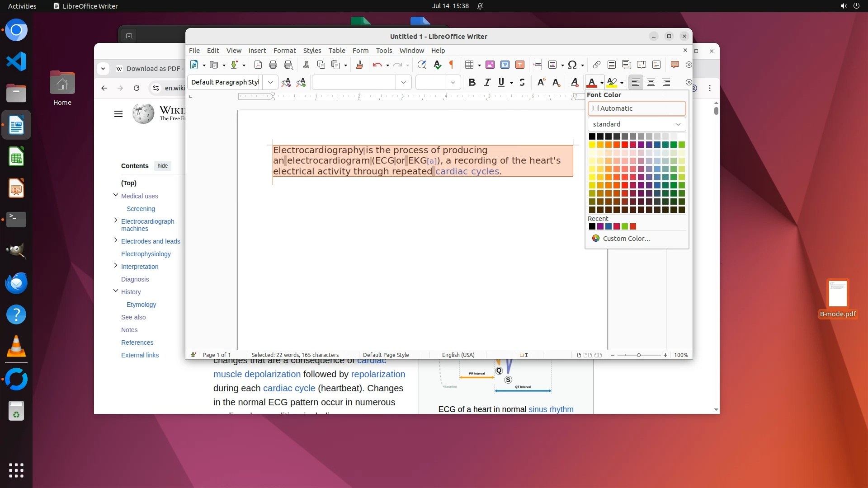Screen dimensions: 868x488
Task: Click the Automatic font color button
Action: click(x=637, y=108)
